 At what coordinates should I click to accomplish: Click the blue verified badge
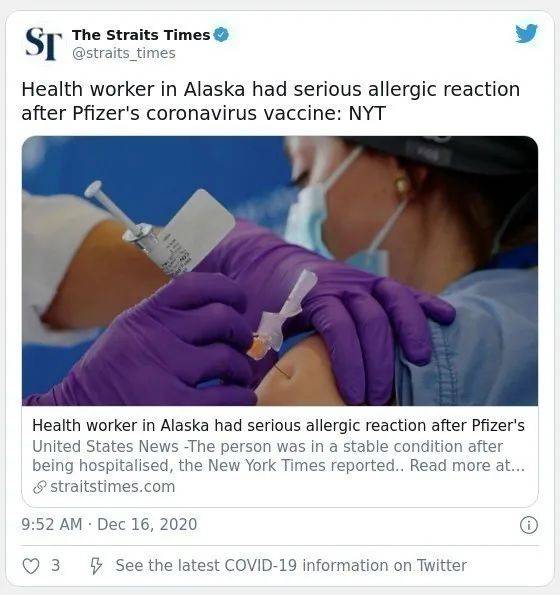[x=221, y=35]
